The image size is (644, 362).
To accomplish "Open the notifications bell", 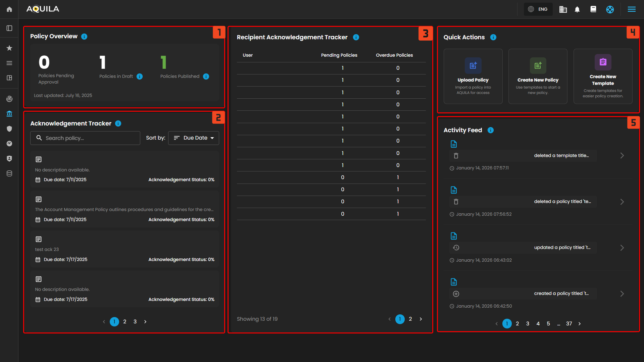I will [x=577, y=9].
